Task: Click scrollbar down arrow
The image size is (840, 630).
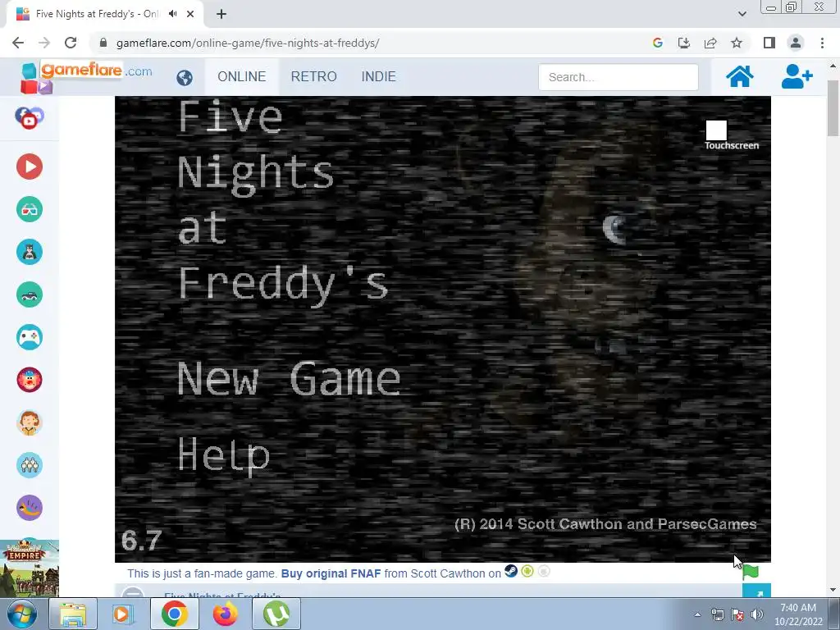Action: point(833,590)
